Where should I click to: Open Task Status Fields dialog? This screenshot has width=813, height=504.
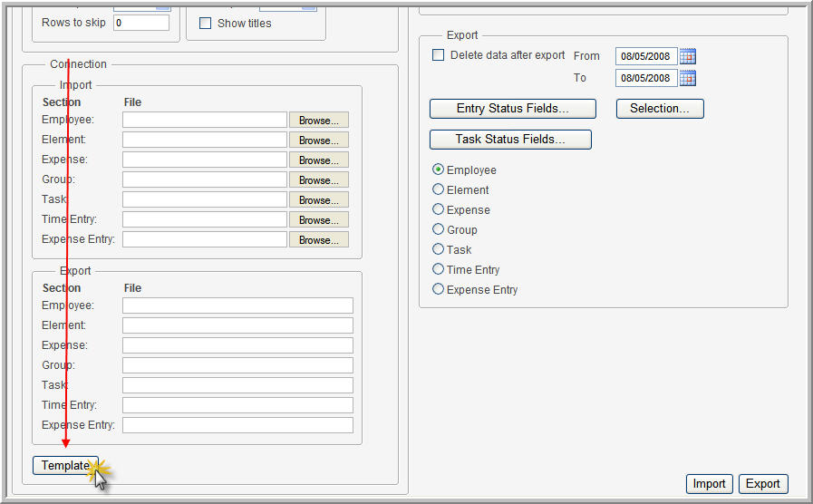coord(510,140)
